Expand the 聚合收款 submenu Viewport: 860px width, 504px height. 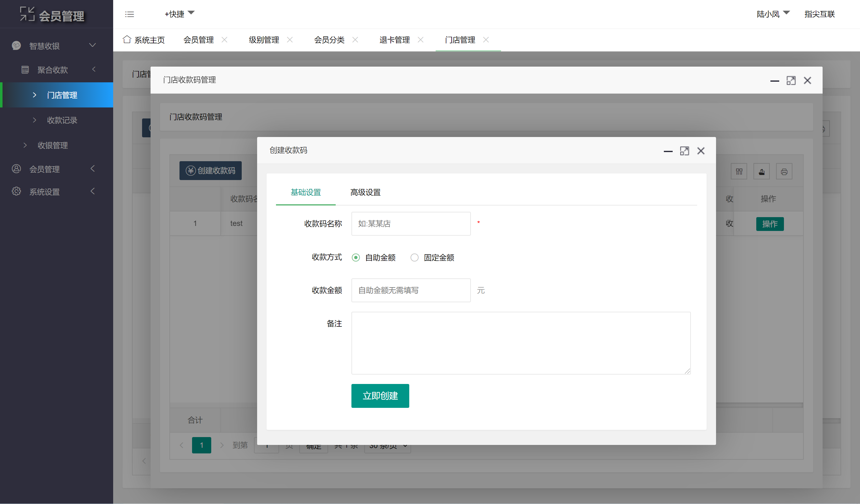93,69
